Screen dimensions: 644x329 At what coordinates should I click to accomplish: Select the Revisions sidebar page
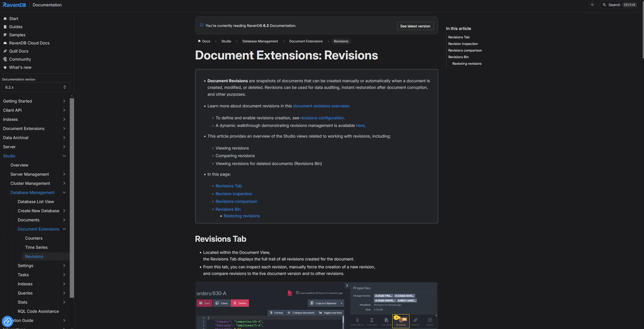click(x=34, y=256)
